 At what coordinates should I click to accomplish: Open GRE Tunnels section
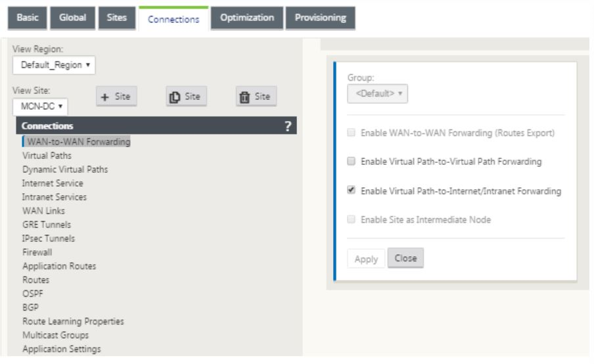(x=47, y=225)
